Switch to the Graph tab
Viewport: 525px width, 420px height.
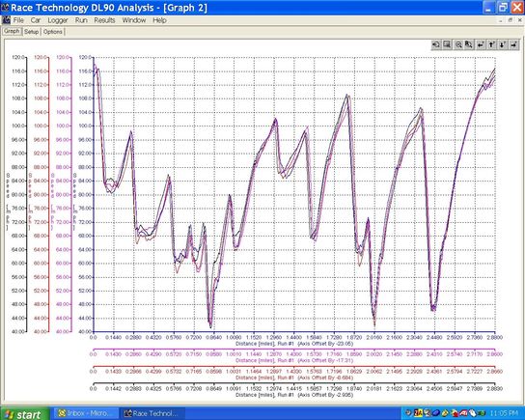tap(12, 32)
